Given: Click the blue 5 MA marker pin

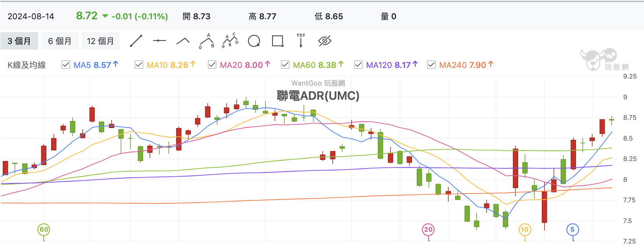Looking at the screenshot, I should click(x=572, y=231).
